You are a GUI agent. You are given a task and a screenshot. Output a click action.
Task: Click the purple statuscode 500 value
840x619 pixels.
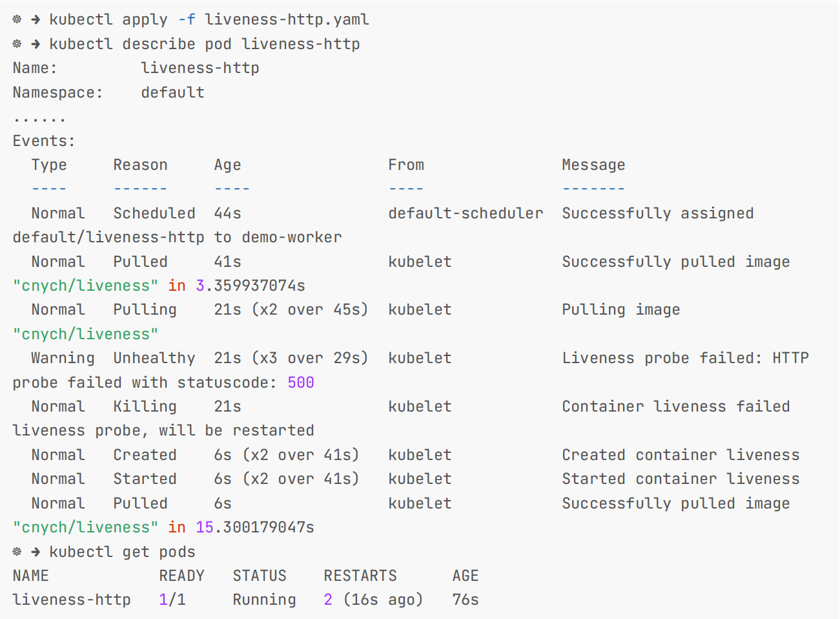pyautogui.click(x=301, y=383)
